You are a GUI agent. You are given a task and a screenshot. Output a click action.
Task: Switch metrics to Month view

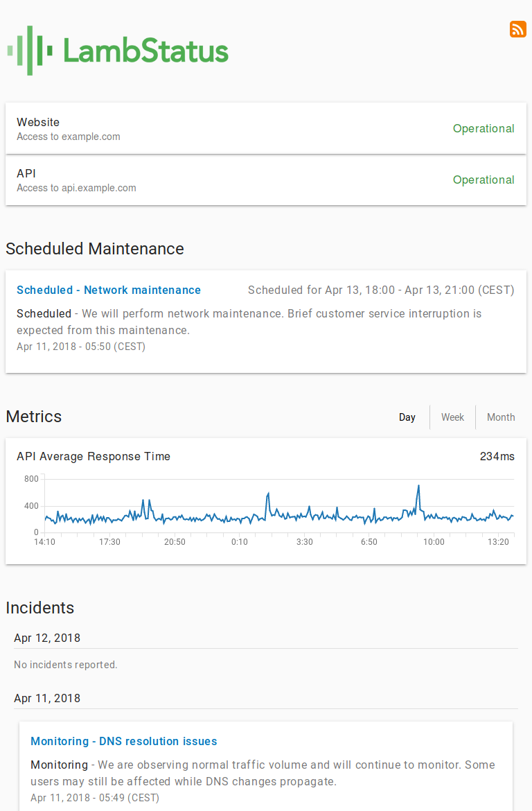(500, 417)
